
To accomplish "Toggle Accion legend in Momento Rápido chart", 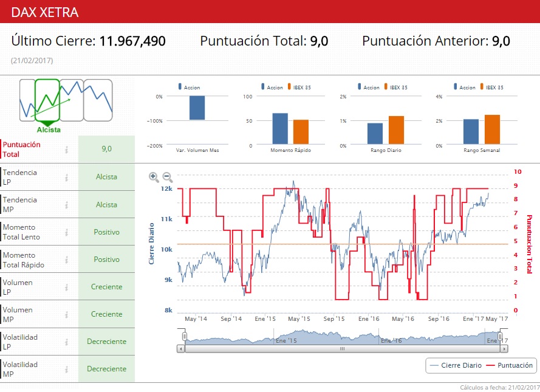I will [272, 87].
